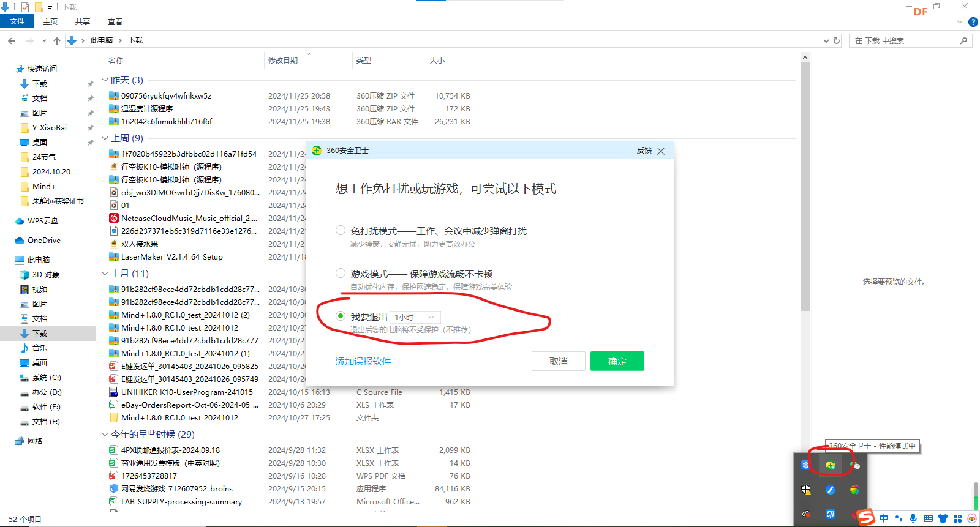Collapse the 上月 (11) group
Viewport: 980px width, 527px height.
pos(105,274)
